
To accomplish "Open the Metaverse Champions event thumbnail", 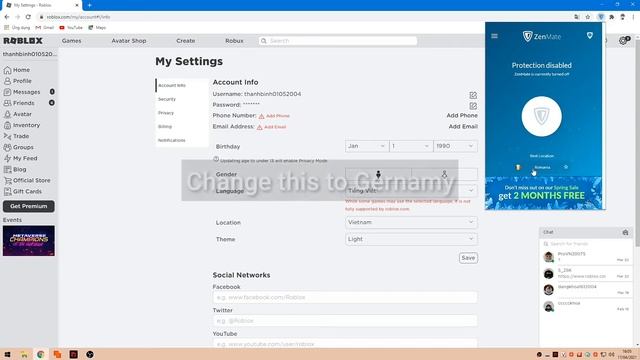I will coord(29,241).
